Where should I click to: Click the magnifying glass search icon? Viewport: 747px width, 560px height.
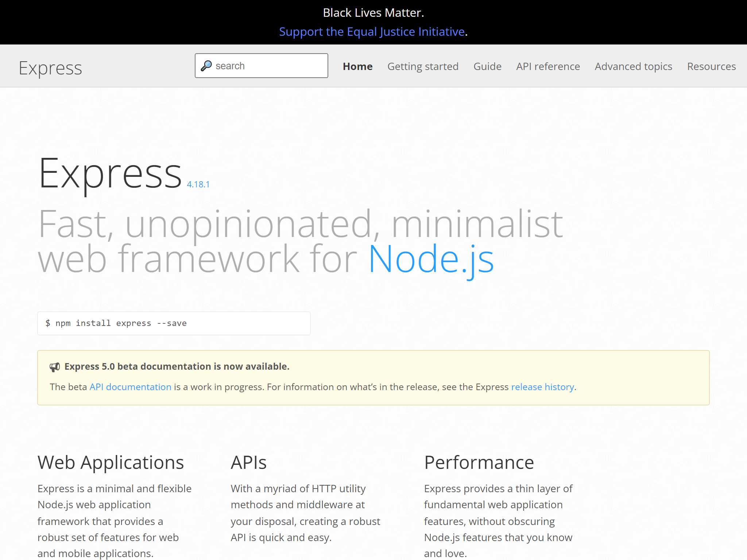point(206,66)
